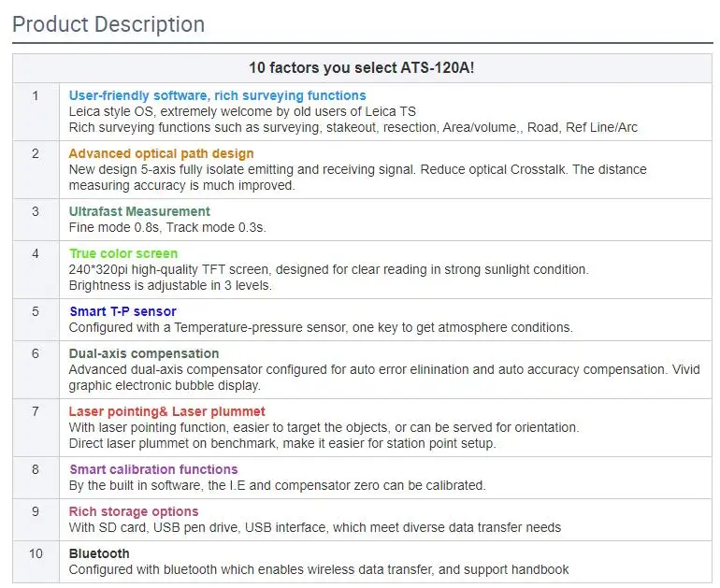Select 'Configured with bluetooth which enables' text
The image size is (720, 588).
(x=319, y=569)
